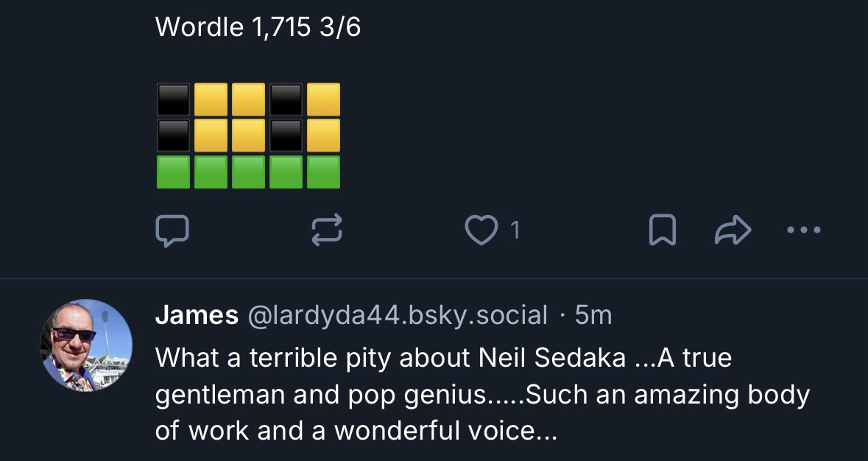Image resolution: width=868 pixels, height=461 pixels.
Task: Click the "Wordle 1,715 3/6" text
Action: (x=258, y=28)
